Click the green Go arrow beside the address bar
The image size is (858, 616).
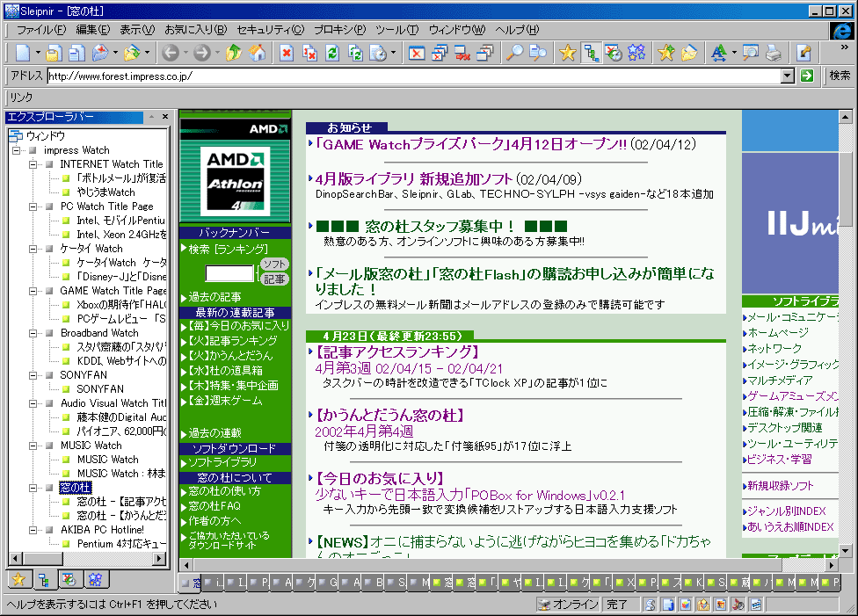point(807,76)
